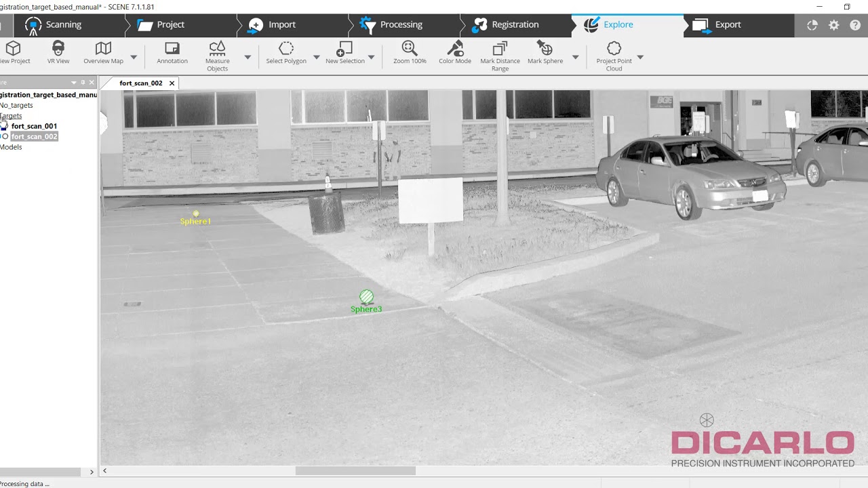Click the New Selection tool
This screenshot has height=488, width=868.
click(x=345, y=53)
